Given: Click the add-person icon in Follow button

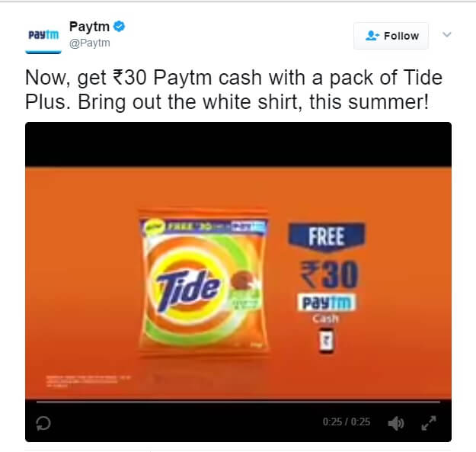Looking at the screenshot, I should click(x=372, y=36).
